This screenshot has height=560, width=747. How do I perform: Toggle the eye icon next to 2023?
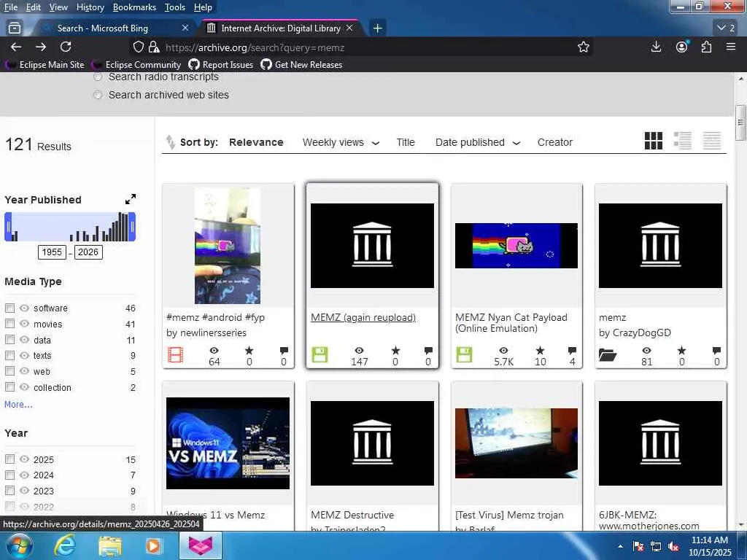(24, 491)
